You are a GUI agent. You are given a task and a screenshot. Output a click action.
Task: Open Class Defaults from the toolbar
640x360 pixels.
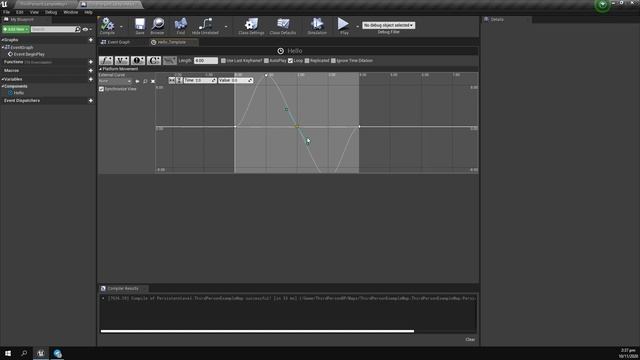[282, 25]
